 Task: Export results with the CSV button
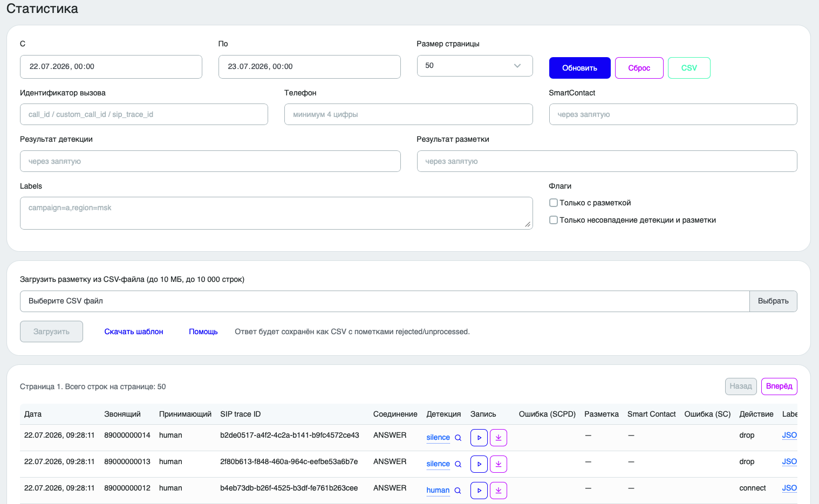689,68
